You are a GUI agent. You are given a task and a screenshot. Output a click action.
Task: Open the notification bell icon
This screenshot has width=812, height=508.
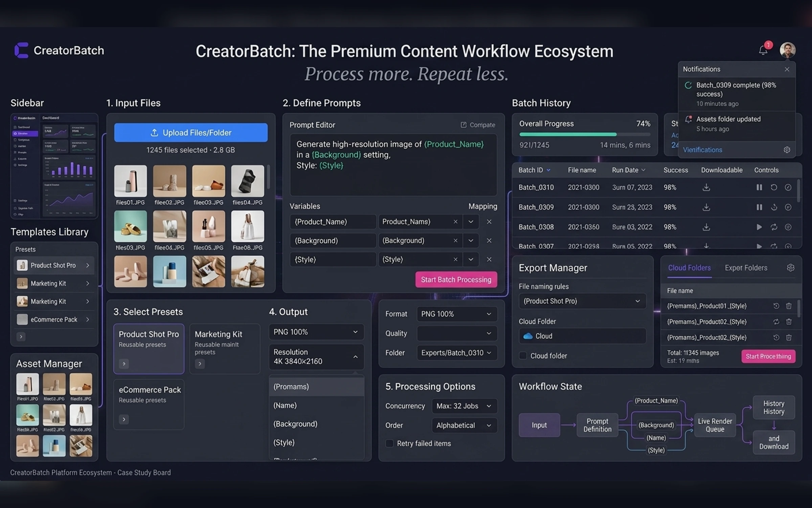[x=763, y=50]
